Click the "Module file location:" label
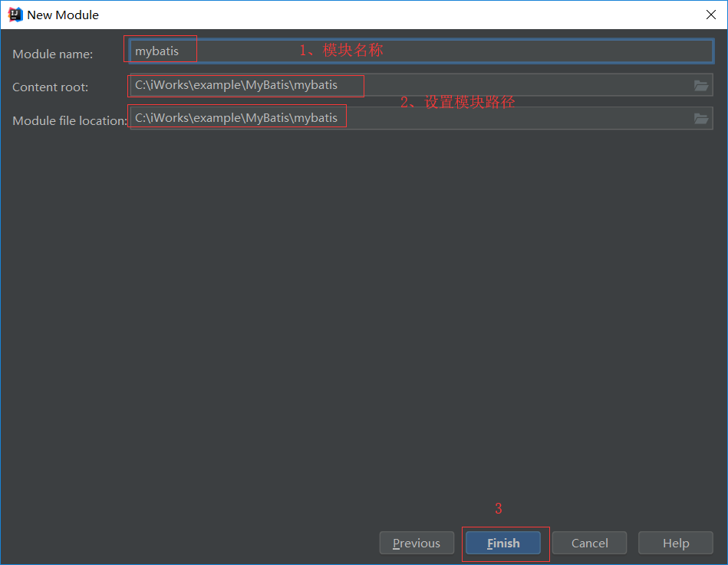Screen dimensions: 728x565 70,120
